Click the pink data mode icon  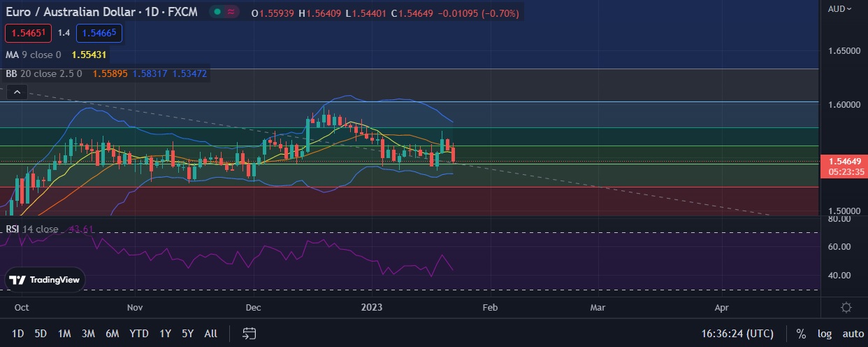pyautogui.click(x=231, y=12)
